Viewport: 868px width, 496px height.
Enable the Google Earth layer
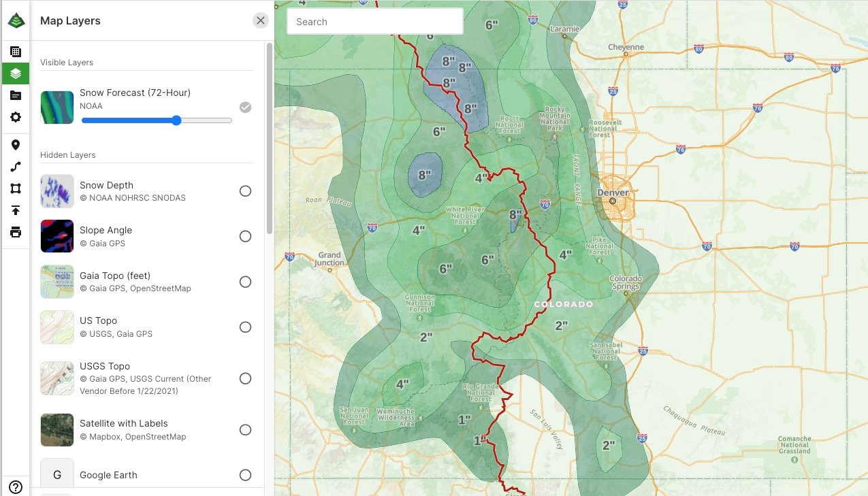[246, 475]
